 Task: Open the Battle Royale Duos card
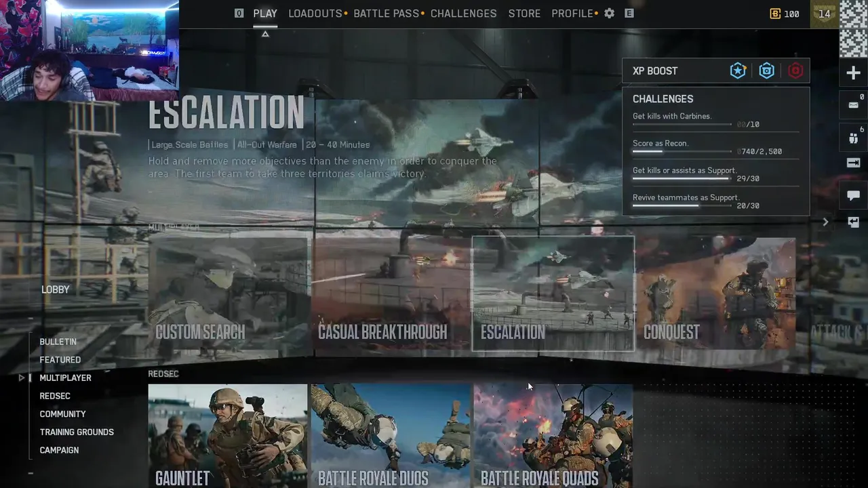click(391, 436)
